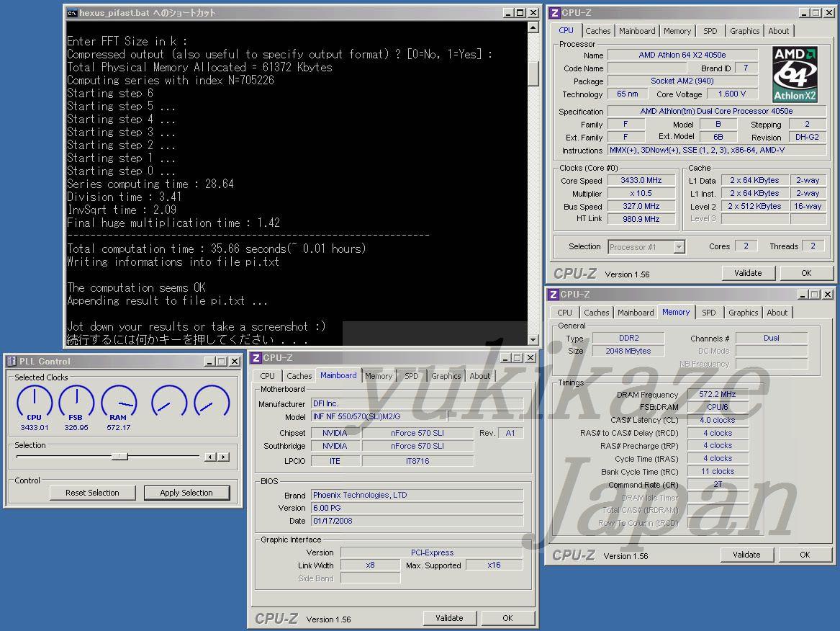Switch to SPD tab in Memory CPU-Z window
The image size is (840, 631).
(709, 313)
